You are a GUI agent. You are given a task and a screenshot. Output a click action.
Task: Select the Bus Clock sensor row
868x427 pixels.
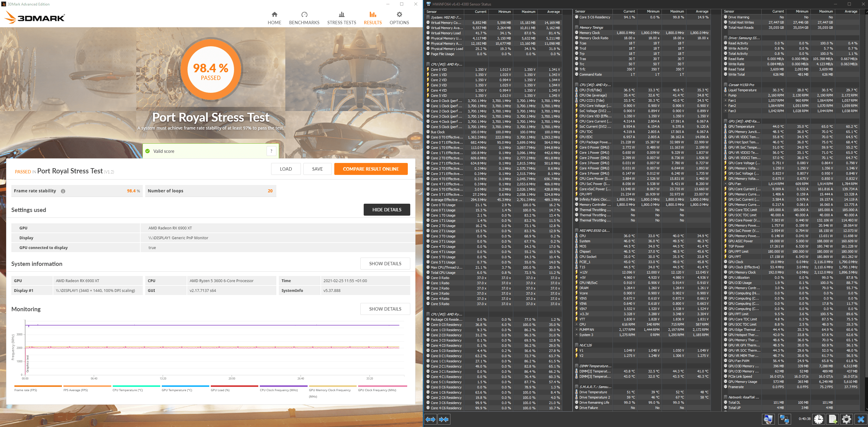tap(493, 132)
